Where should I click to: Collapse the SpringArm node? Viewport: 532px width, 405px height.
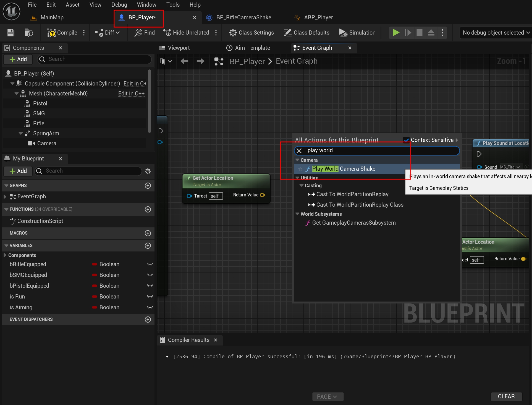(x=20, y=133)
